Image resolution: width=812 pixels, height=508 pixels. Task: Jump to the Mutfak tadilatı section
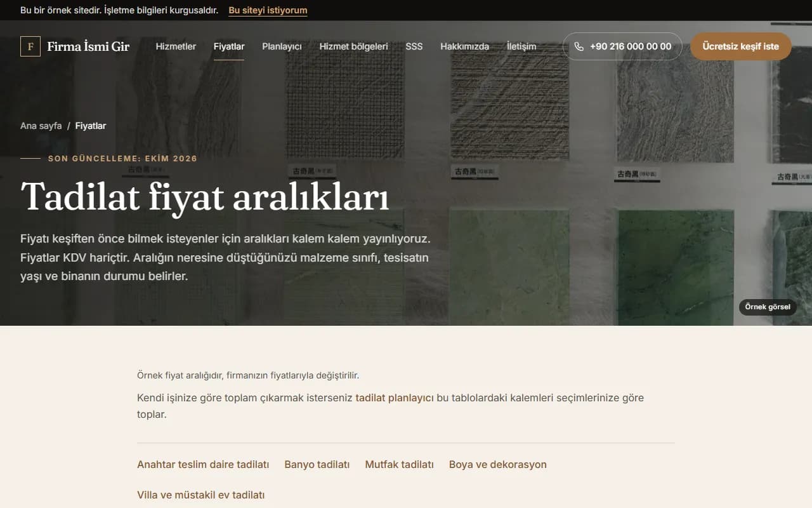pos(400,464)
